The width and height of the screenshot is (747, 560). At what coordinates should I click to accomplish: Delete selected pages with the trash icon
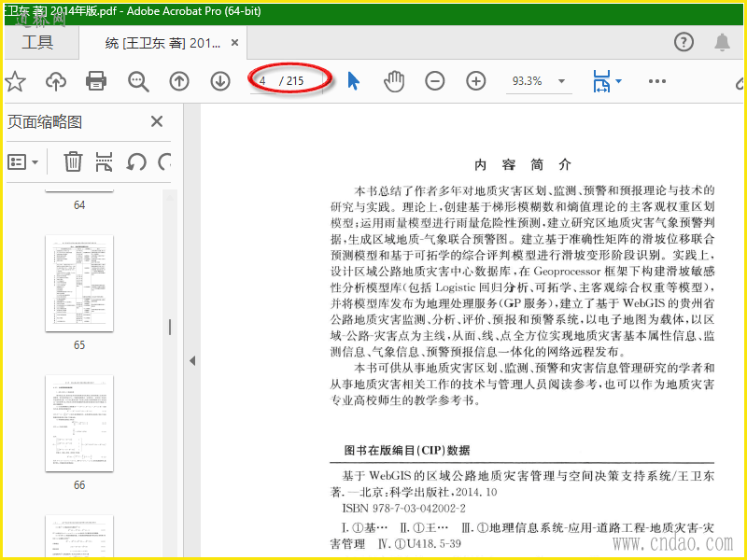[x=73, y=161]
